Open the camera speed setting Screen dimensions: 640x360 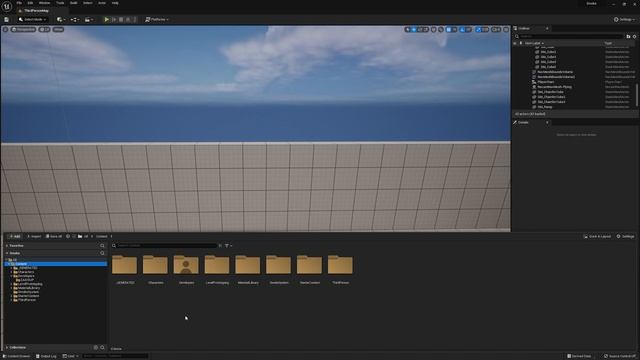point(496,29)
